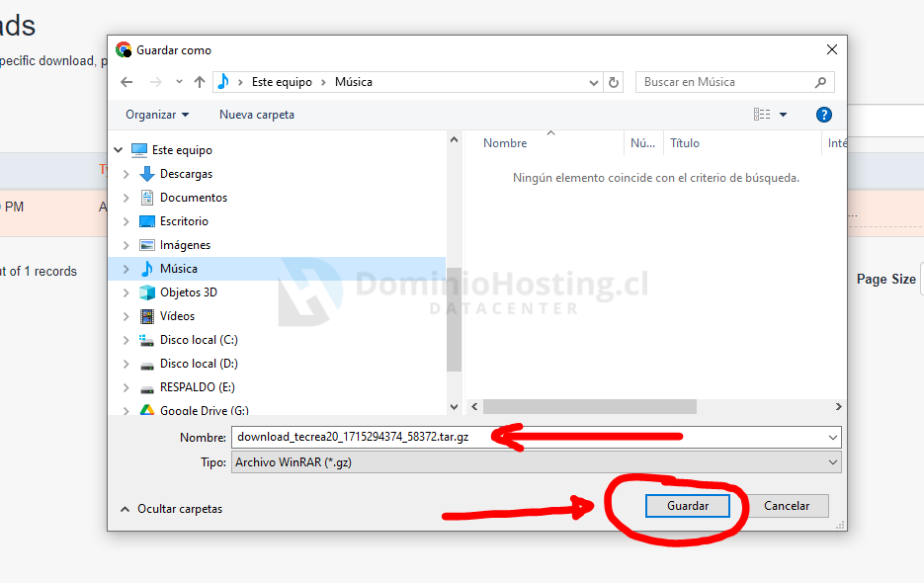
Task: Open the help question mark icon
Action: click(x=823, y=115)
